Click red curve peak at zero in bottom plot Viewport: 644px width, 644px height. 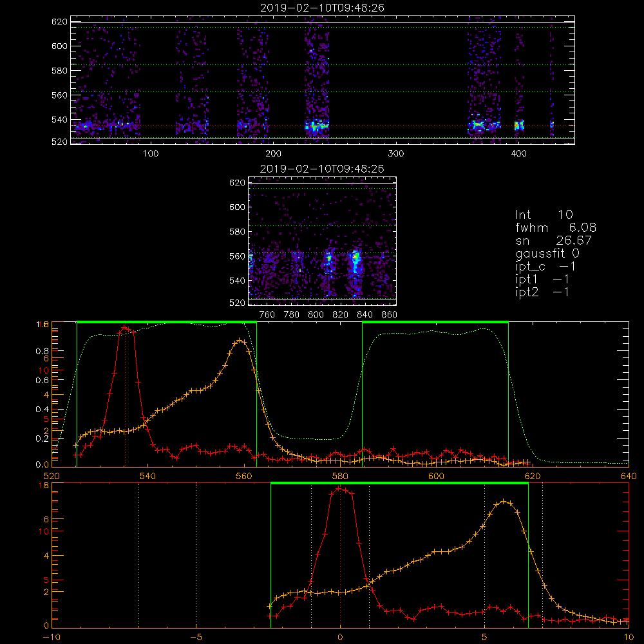coord(339,488)
